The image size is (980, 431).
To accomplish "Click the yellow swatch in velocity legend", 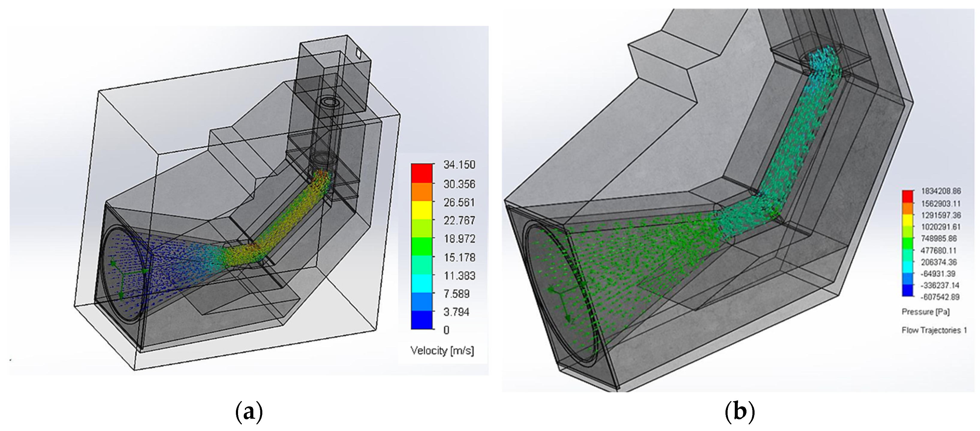I will click(421, 210).
